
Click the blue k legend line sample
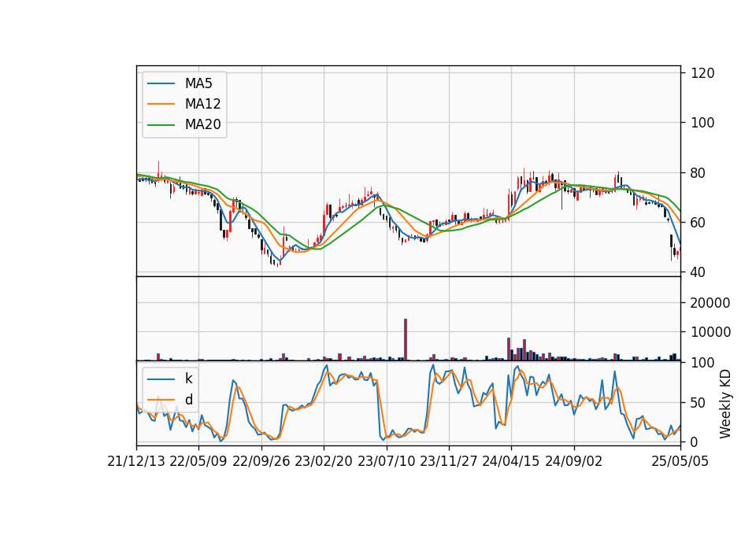pyautogui.click(x=161, y=379)
